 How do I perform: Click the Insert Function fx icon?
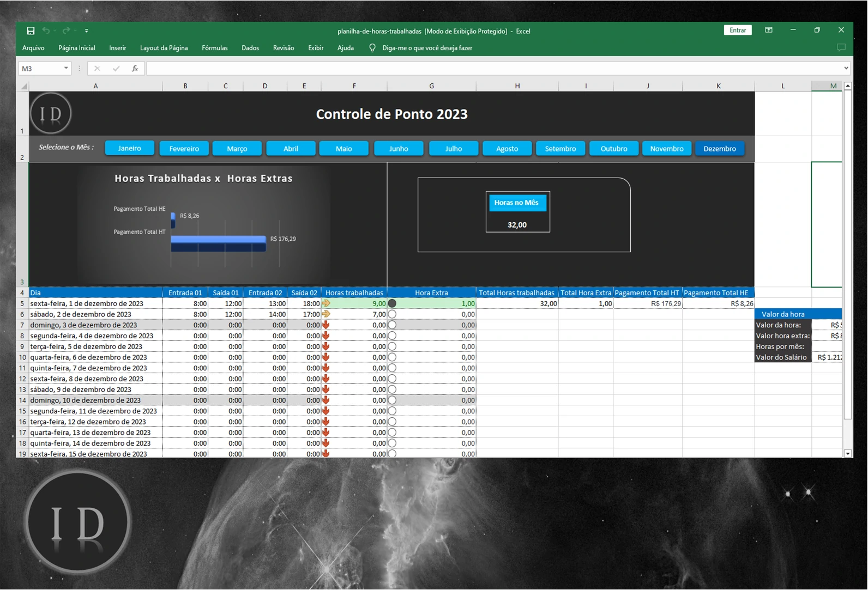point(135,69)
